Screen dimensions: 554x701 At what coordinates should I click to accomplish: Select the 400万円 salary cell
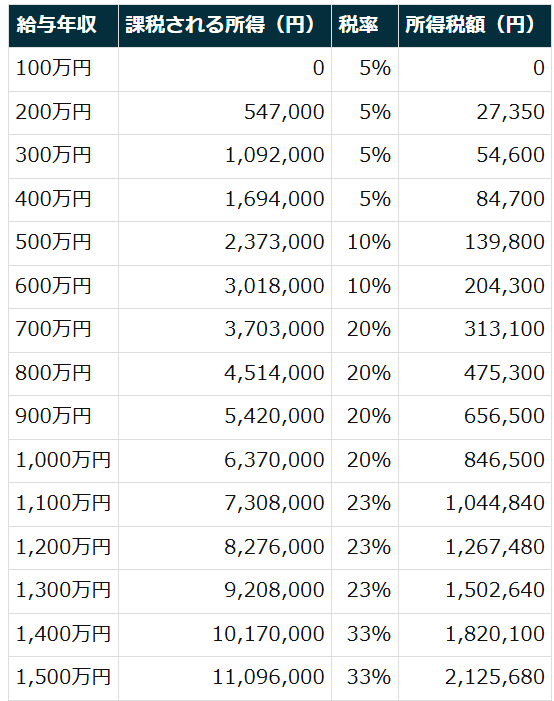pos(63,199)
